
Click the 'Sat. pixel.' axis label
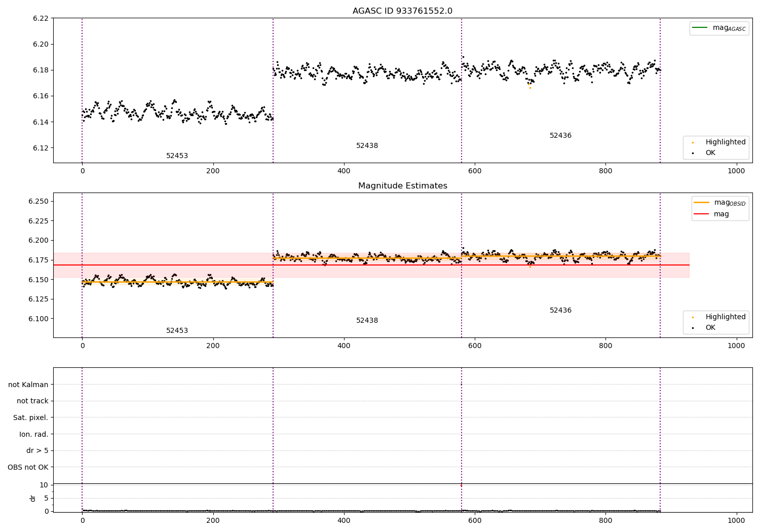click(x=31, y=418)
